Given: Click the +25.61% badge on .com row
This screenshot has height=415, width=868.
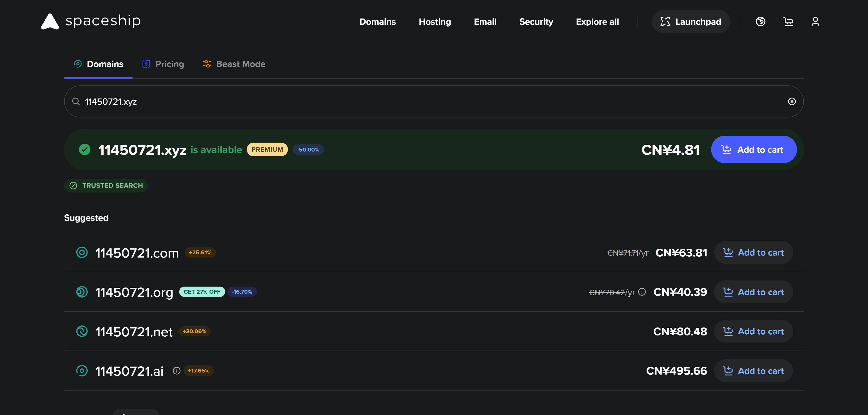Looking at the screenshot, I should [x=200, y=252].
